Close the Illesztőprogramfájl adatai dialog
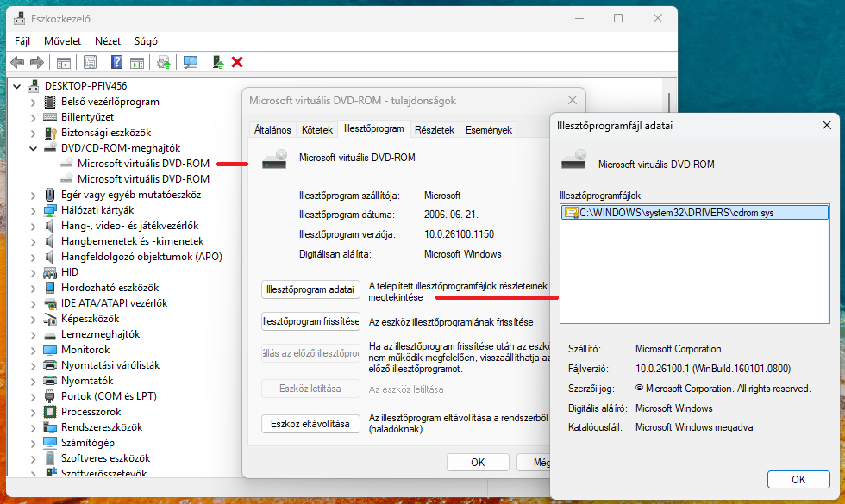845x504 pixels. 827,126
